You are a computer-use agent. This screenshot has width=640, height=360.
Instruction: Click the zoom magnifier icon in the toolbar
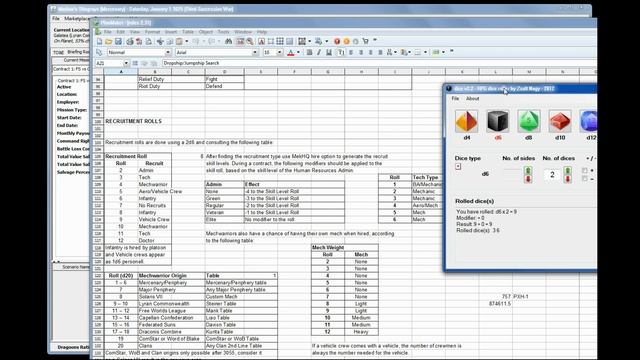coord(250,41)
